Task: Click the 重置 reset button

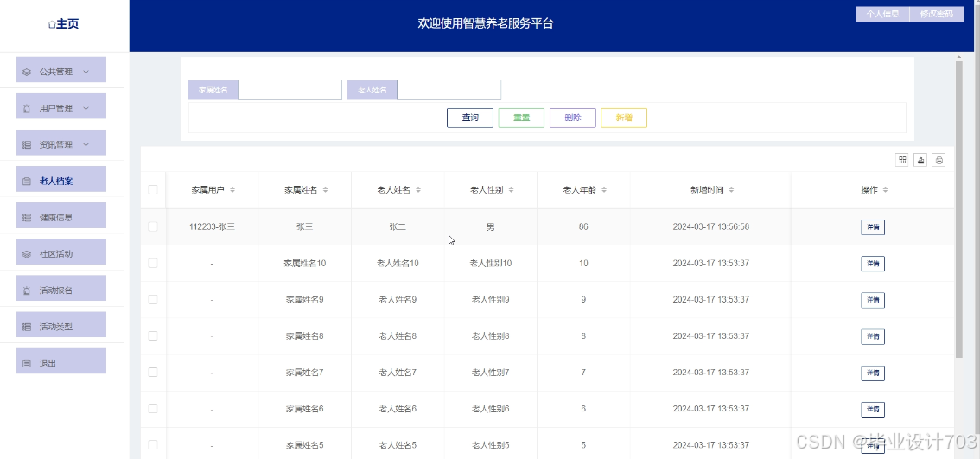Action: click(521, 118)
